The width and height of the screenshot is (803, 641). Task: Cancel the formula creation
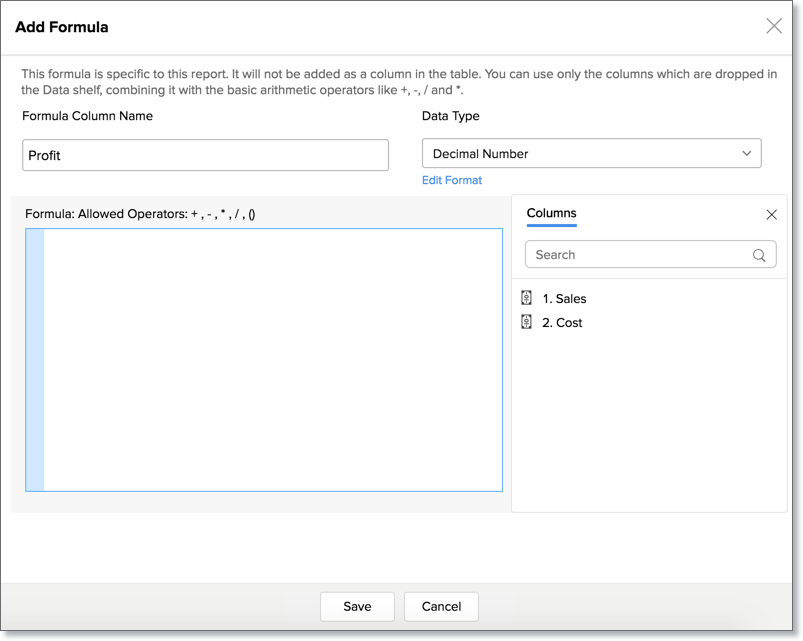pyautogui.click(x=441, y=606)
